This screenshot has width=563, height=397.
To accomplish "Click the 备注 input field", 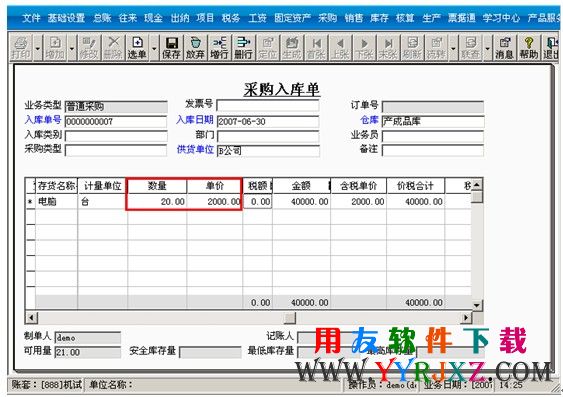I will (433, 151).
